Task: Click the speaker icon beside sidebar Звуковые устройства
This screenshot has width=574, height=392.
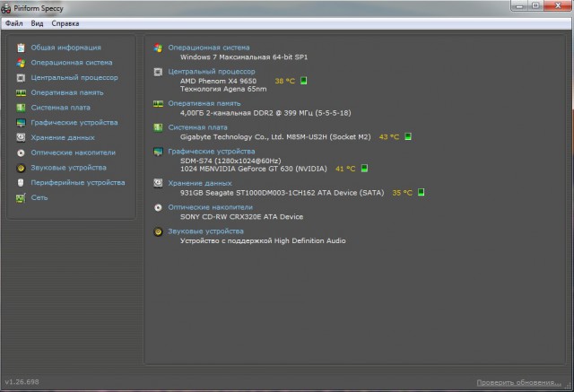Action: click(21, 168)
